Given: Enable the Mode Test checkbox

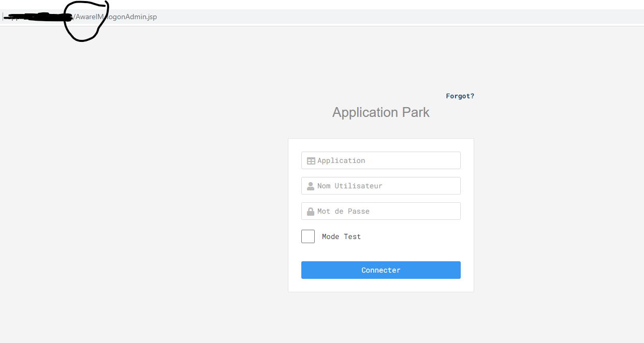Looking at the screenshot, I should 308,236.
